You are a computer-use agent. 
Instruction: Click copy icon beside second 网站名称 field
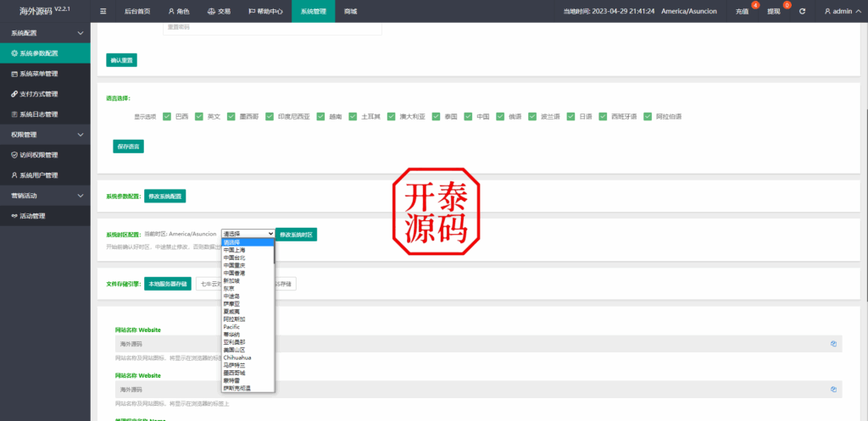click(833, 389)
